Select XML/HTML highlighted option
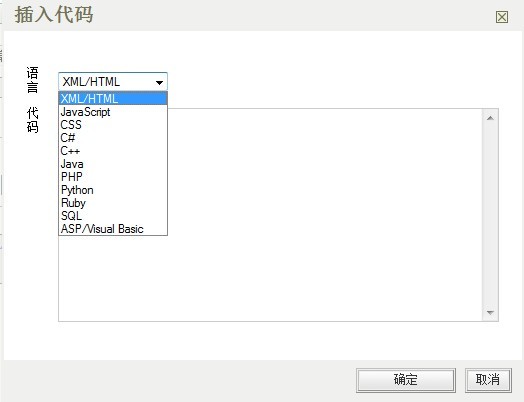 113,99
